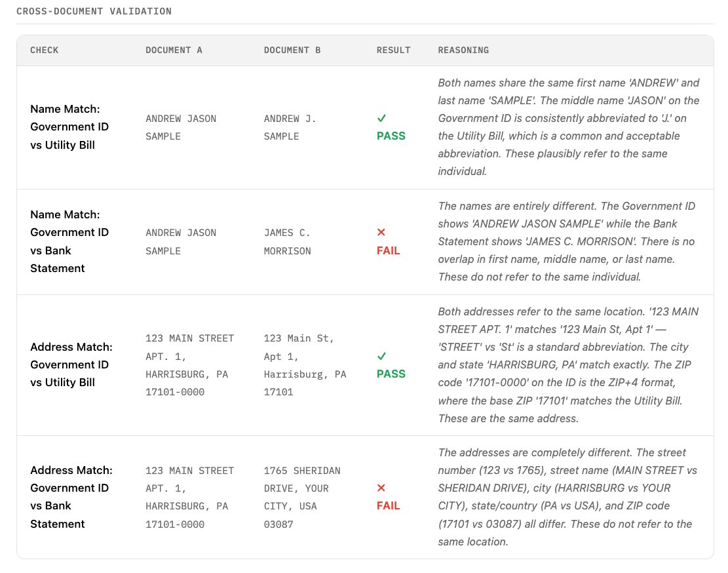The width and height of the screenshot is (728, 573).
Task: Click the Cross-Document Validation section title
Action: click(x=94, y=11)
